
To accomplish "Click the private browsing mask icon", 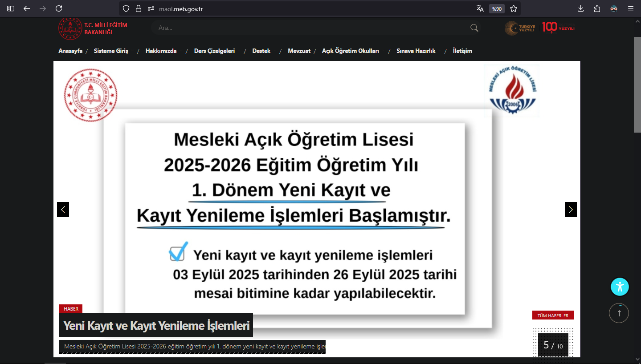I will (x=614, y=8).
